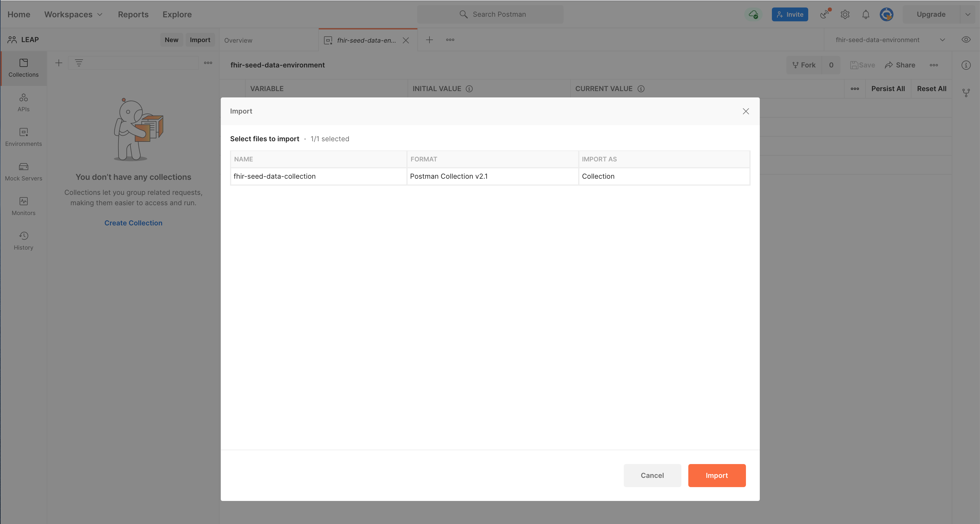The width and height of the screenshot is (980, 524).
Task: Click the Create Collection link
Action: click(x=133, y=223)
